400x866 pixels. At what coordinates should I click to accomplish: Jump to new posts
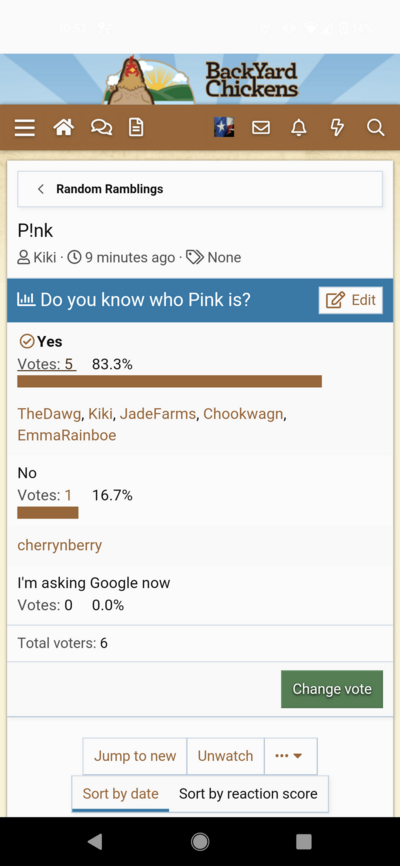click(x=135, y=756)
